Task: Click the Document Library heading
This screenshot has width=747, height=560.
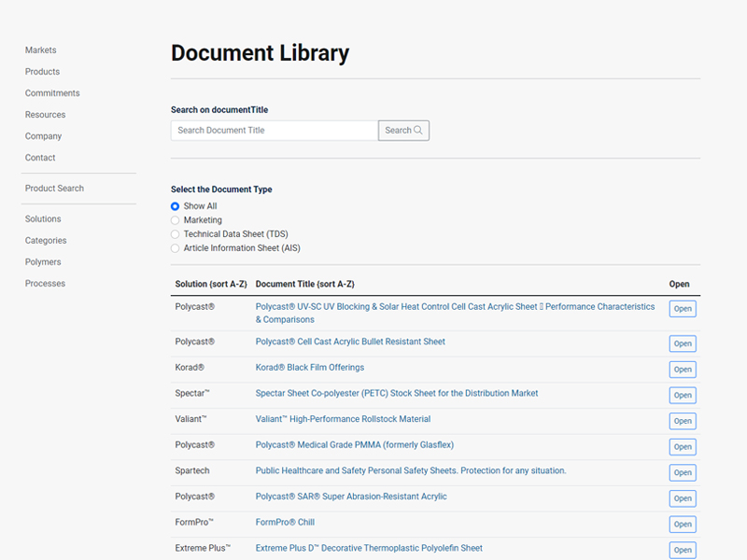Action: pos(261,53)
